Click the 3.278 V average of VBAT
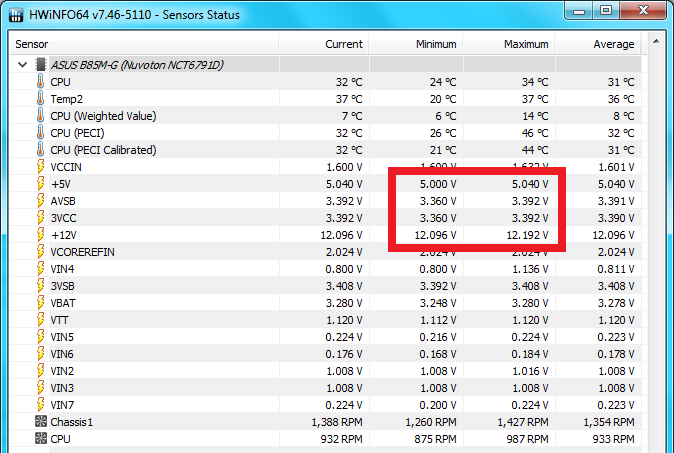The image size is (674, 453). click(616, 303)
